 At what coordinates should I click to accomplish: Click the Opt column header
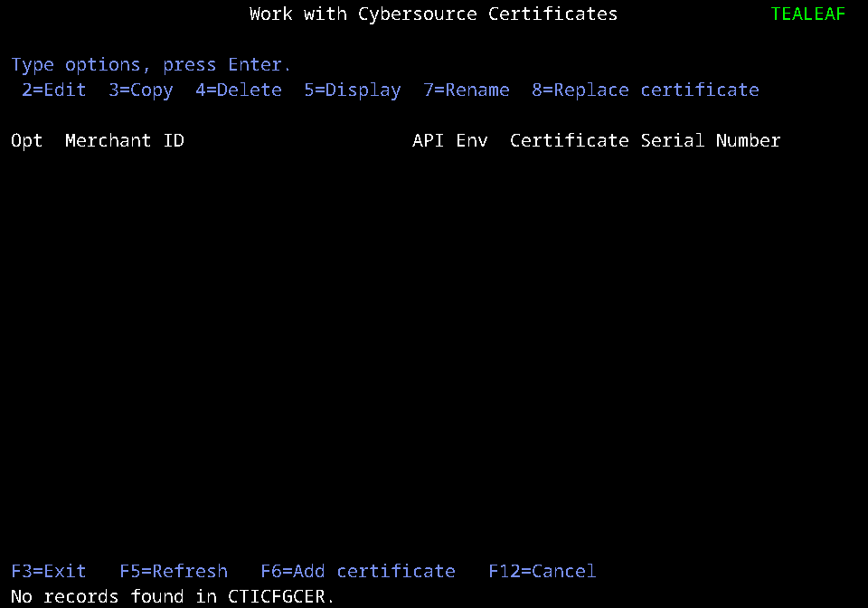pyautogui.click(x=27, y=141)
